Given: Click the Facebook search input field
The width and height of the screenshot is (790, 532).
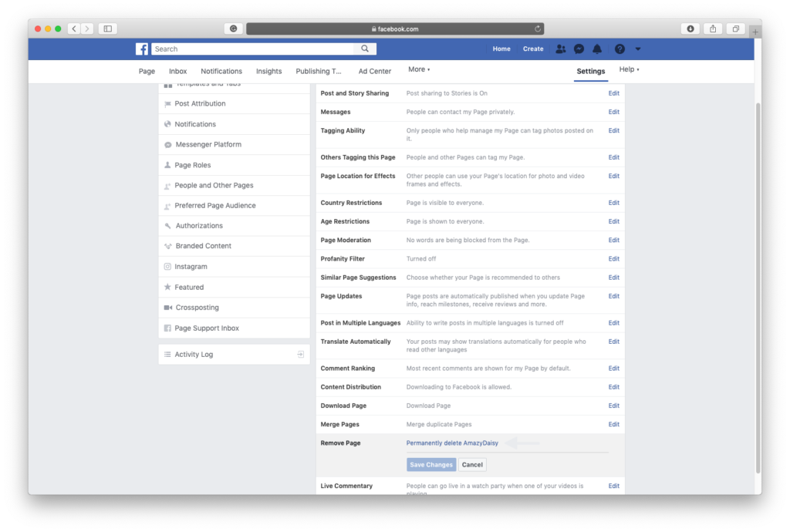Looking at the screenshot, I should coord(253,49).
